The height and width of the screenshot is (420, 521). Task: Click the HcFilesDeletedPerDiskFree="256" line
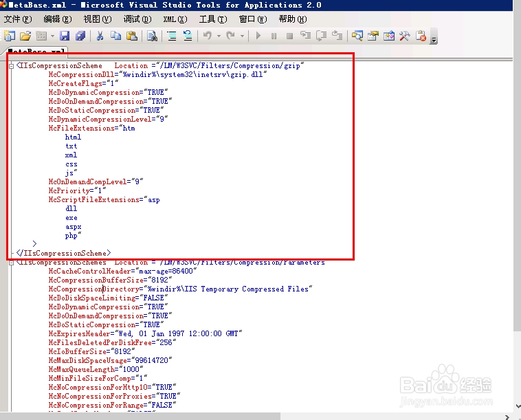click(112, 342)
